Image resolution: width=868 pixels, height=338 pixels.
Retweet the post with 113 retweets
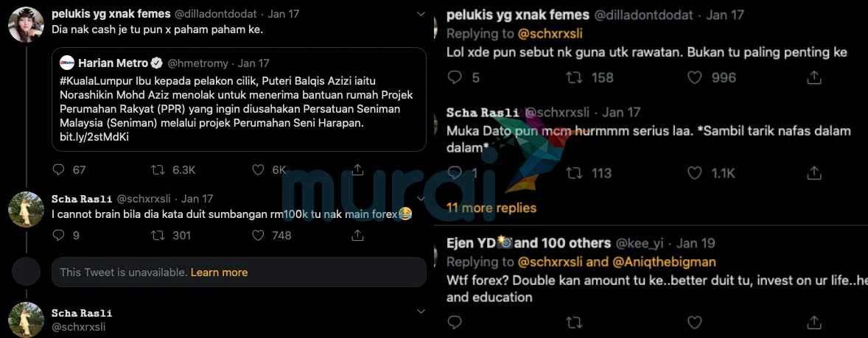[575, 173]
